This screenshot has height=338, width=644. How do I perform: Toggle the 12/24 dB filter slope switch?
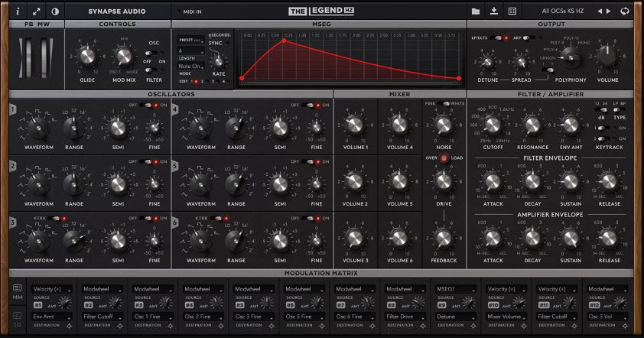(601, 109)
